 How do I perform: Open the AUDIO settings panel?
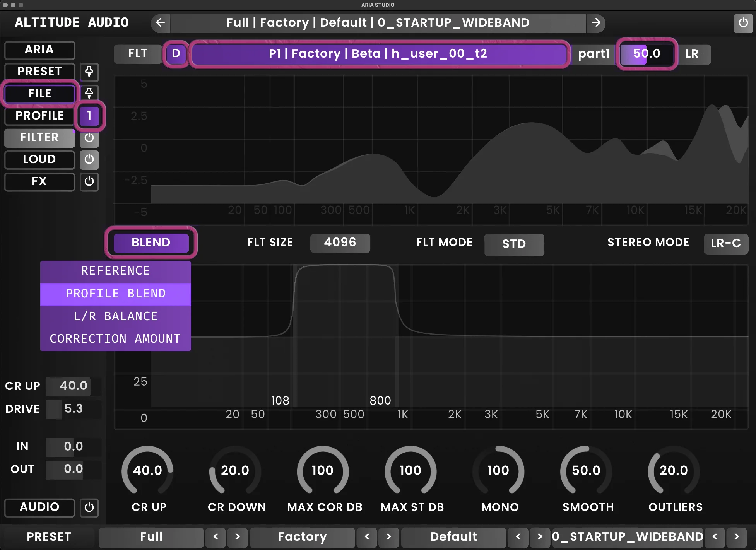(39, 508)
